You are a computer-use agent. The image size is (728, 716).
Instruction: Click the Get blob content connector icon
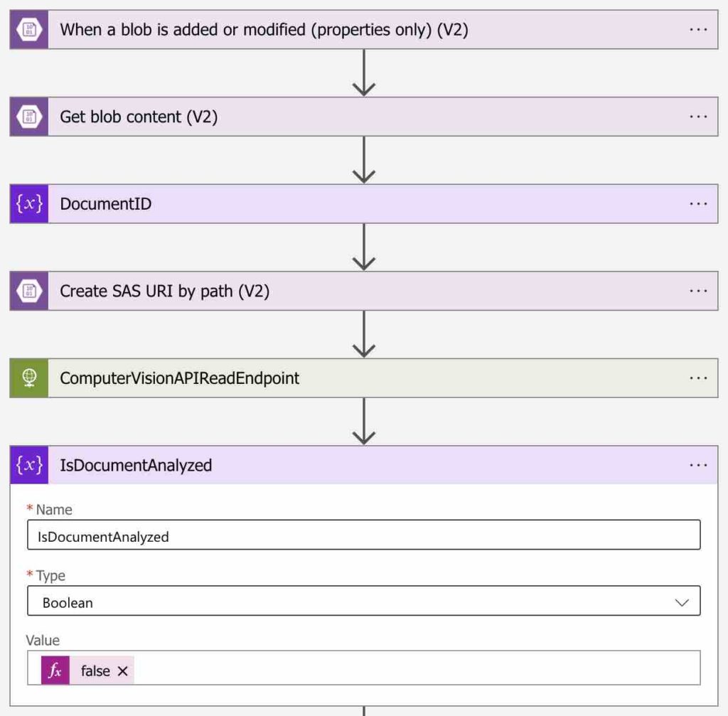pos(28,117)
